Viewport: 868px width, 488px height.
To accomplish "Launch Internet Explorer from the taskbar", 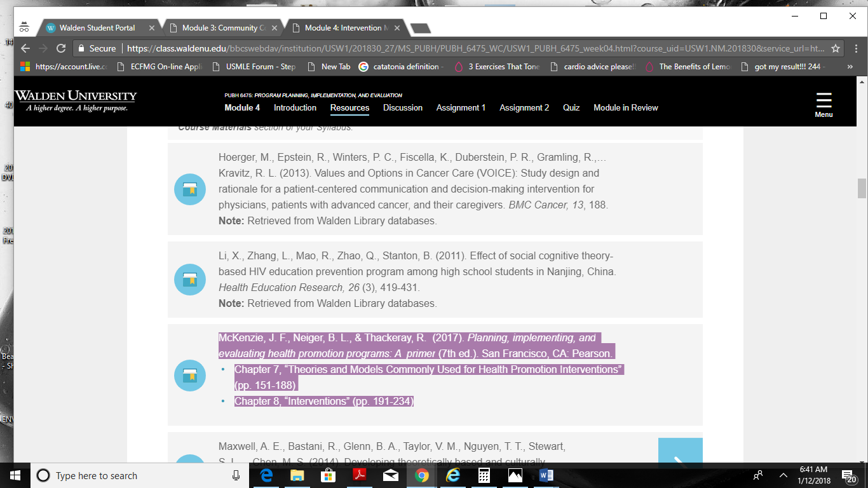I will pyautogui.click(x=452, y=475).
